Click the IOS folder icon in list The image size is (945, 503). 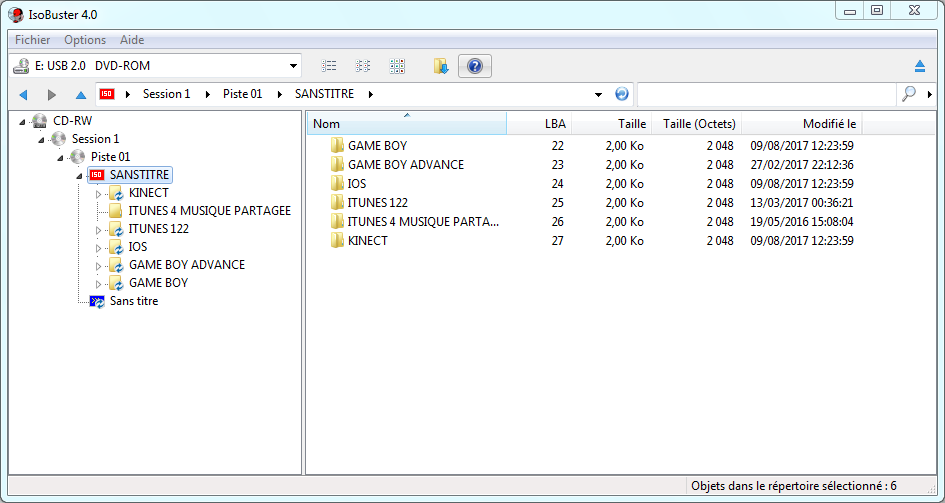[337, 183]
